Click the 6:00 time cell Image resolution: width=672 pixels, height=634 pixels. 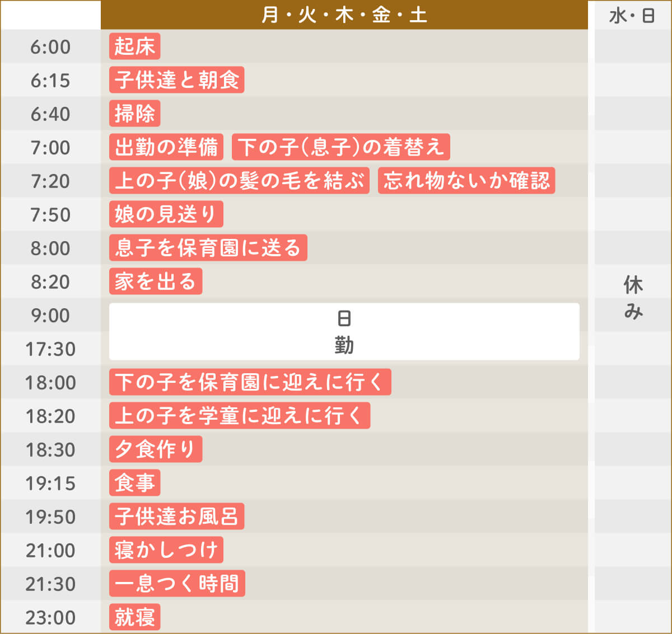(50, 46)
